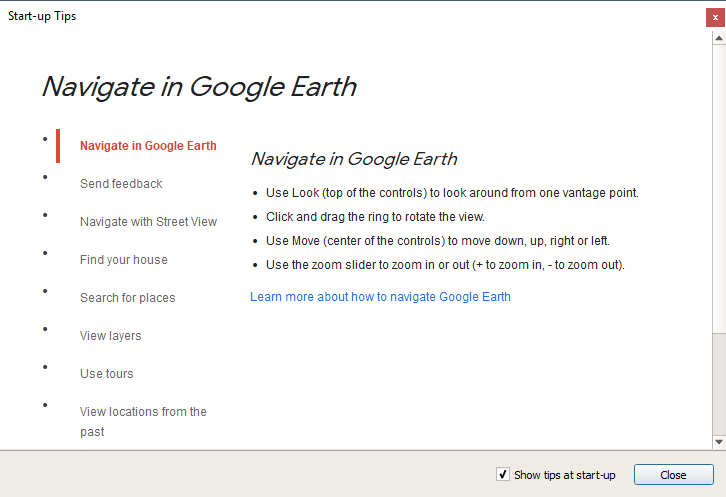Click the 'Use the zoom slider' line
This screenshot has width=726, height=497.
pos(445,265)
